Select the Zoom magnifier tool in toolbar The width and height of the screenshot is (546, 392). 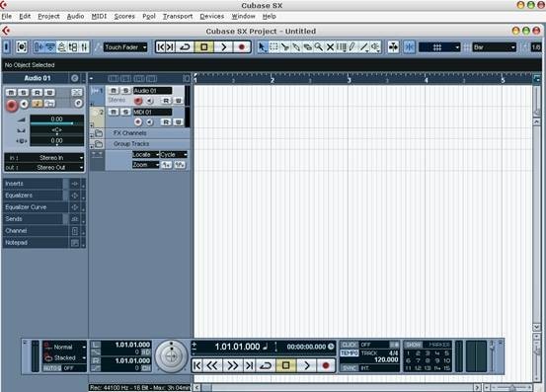319,47
